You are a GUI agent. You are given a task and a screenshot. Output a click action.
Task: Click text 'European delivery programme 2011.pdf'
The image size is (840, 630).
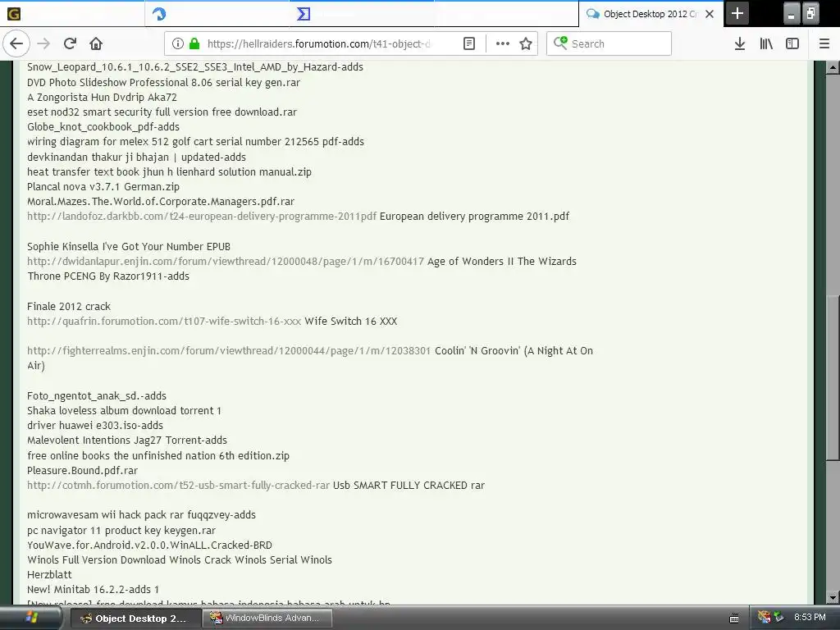tap(474, 217)
